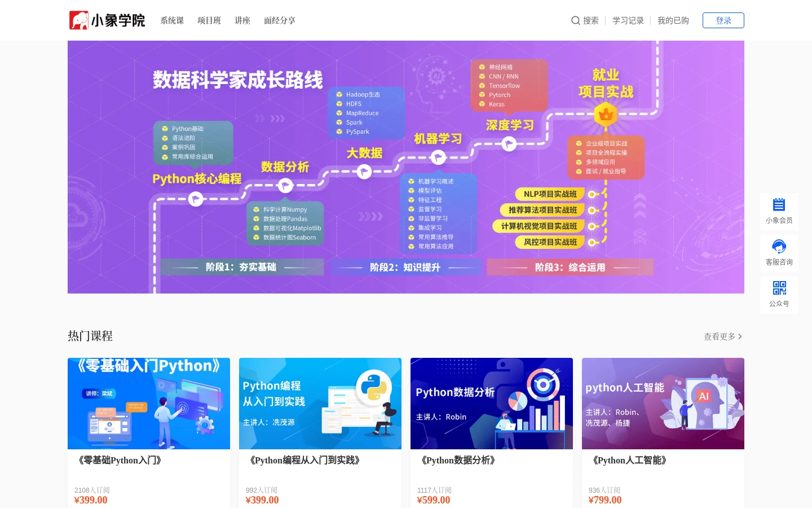The height and width of the screenshot is (508, 812).
Task: Click the 992人订阅 subscriber count
Action: tap(262, 490)
